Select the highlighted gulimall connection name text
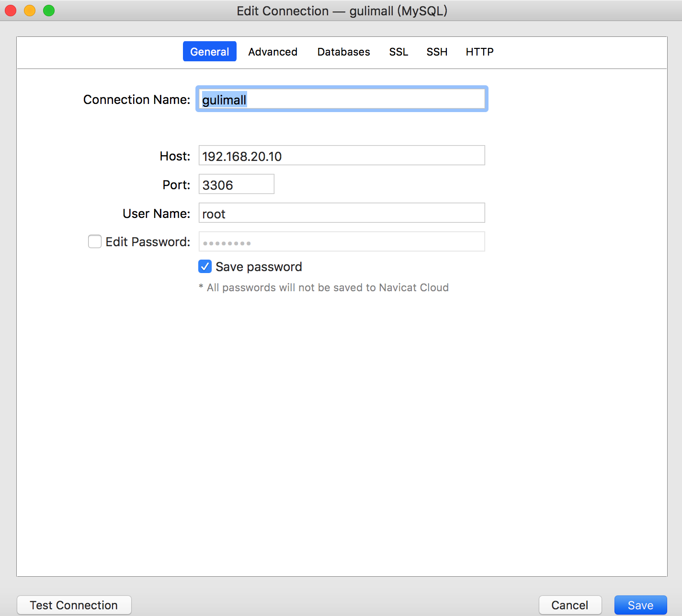 click(223, 100)
